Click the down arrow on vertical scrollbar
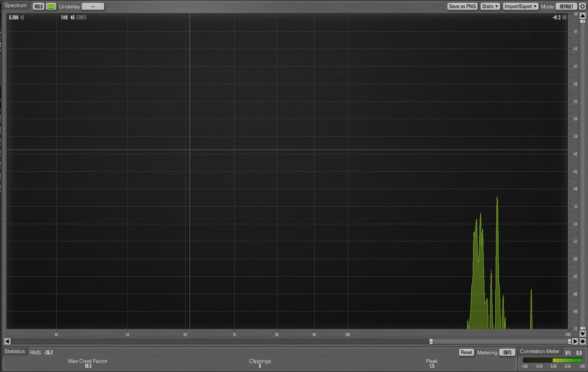Screen dimensions: 588x372 coord(583,334)
